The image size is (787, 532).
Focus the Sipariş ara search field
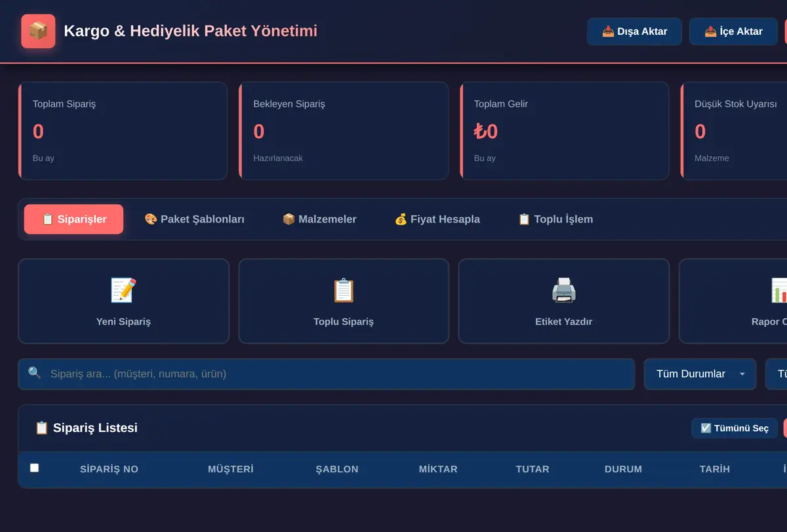(x=327, y=374)
